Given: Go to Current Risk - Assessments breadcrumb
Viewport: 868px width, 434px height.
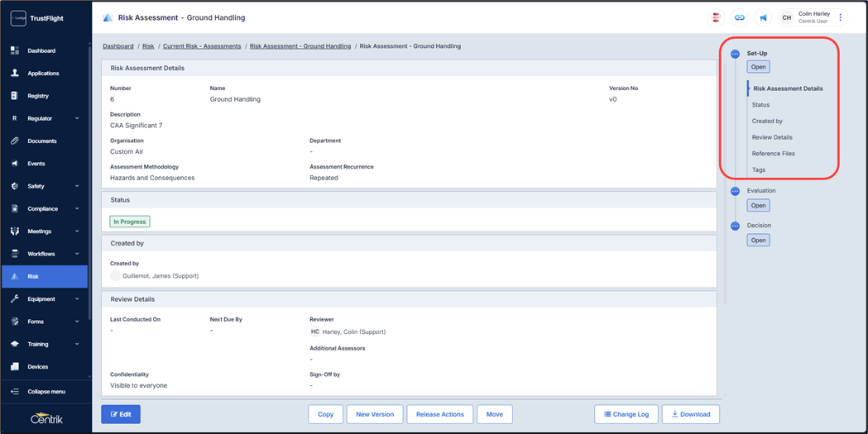Looking at the screenshot, I should click(x=202, y=46).
